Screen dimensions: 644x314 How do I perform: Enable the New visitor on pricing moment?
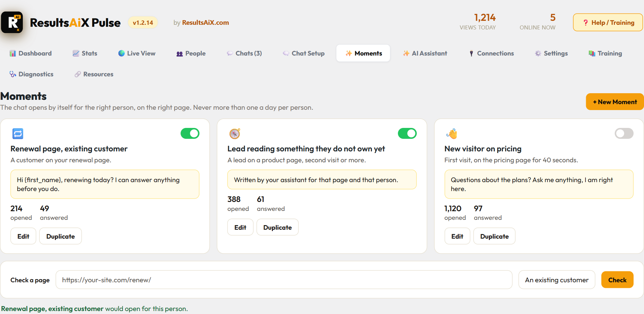624,134
